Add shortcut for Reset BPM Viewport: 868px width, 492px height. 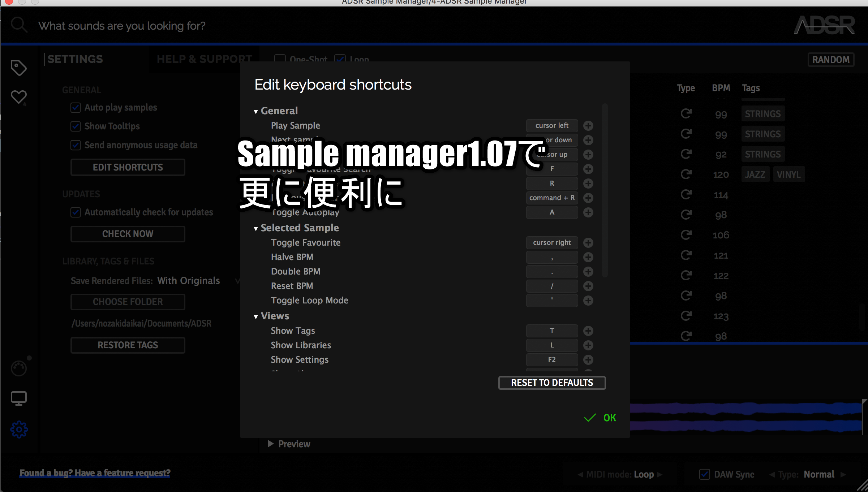pyautogui.click(x=588, y=286)
